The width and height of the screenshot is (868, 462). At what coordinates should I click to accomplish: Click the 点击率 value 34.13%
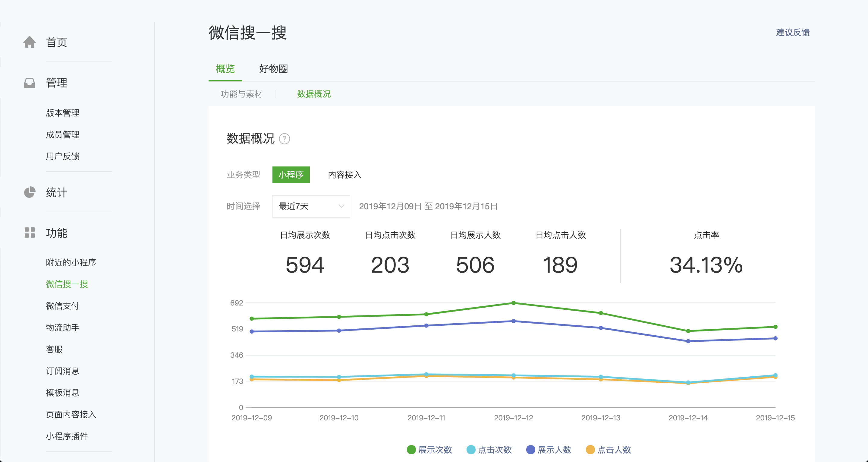pos(706,265)
